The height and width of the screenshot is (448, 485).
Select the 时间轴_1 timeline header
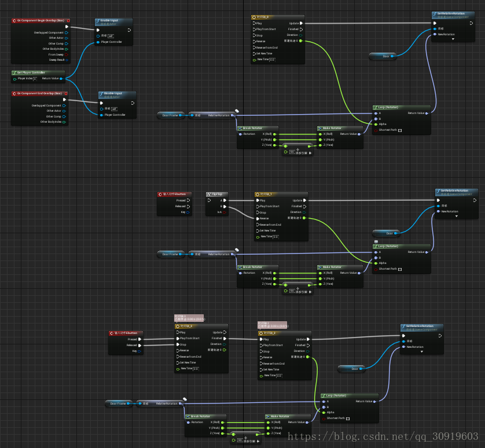tap(281, 194)
